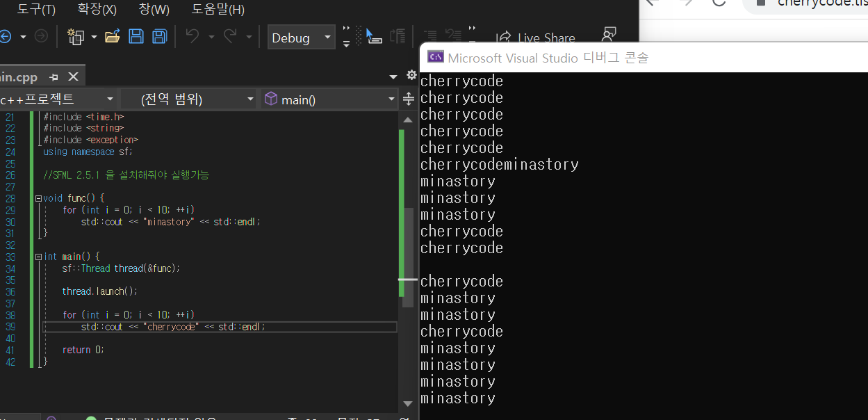Screen dimensions: 868x420
Task: Click the browser forward arrow
Action: tap(685, 3)
